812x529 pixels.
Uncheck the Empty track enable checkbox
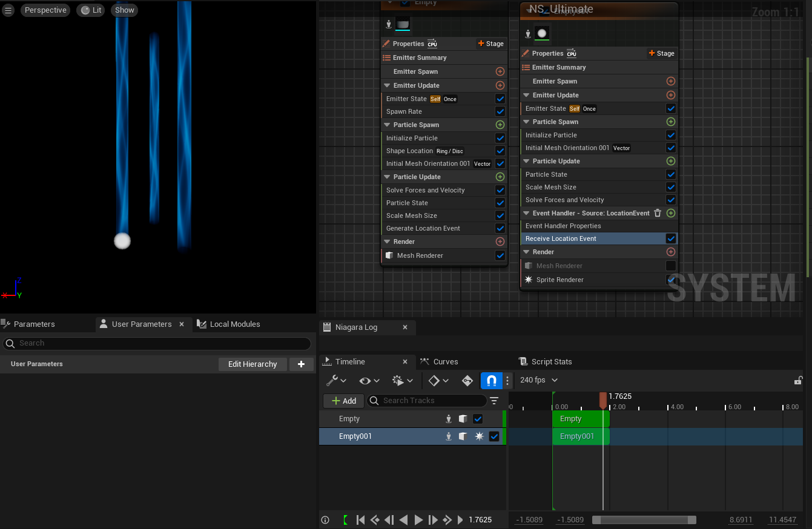pos(478,419)
